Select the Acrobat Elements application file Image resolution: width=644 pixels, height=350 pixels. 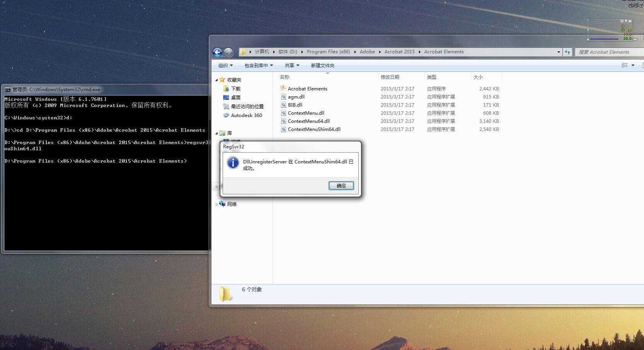307,89
